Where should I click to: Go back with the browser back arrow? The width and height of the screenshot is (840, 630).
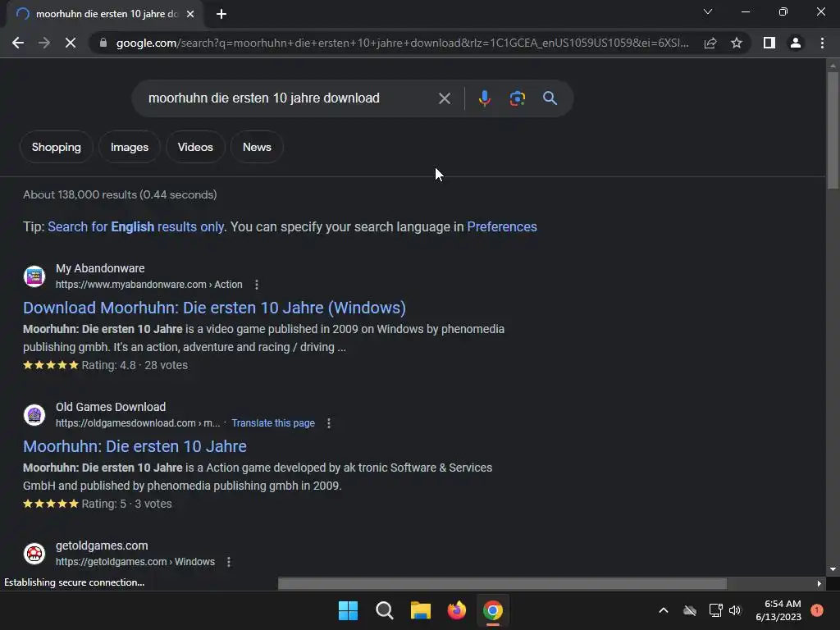18,43
